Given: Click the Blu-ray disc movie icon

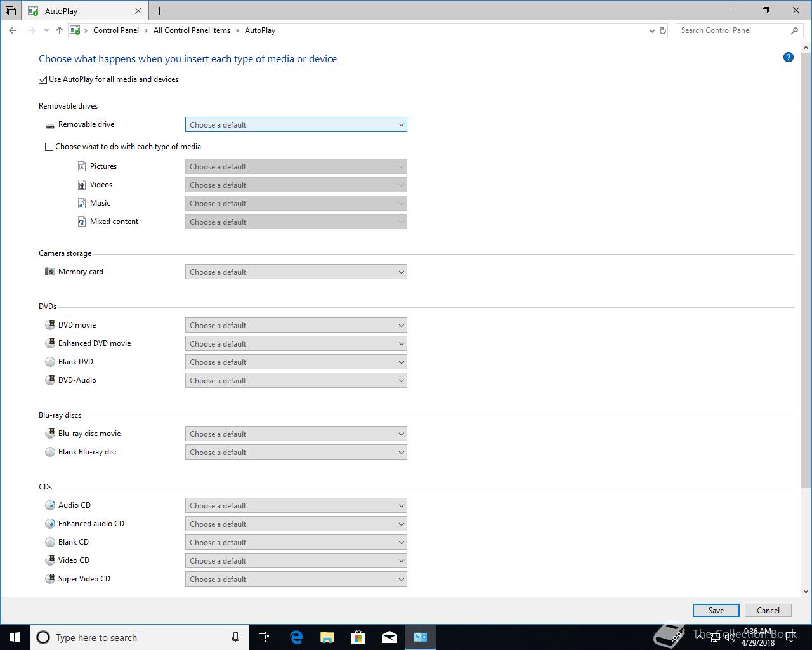Looking at the screenshot, I should [50, 434].
